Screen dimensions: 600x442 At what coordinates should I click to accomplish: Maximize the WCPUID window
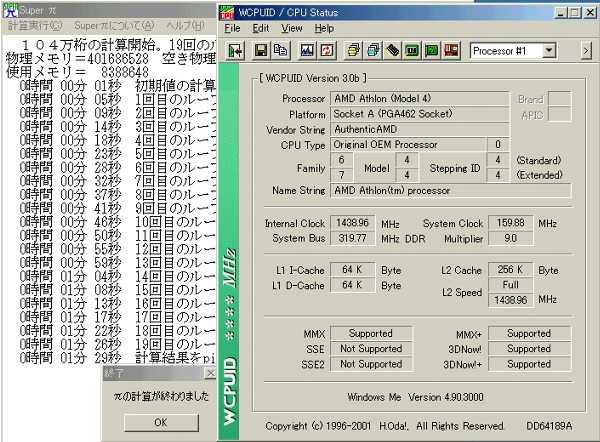click(x=575, y=13)
